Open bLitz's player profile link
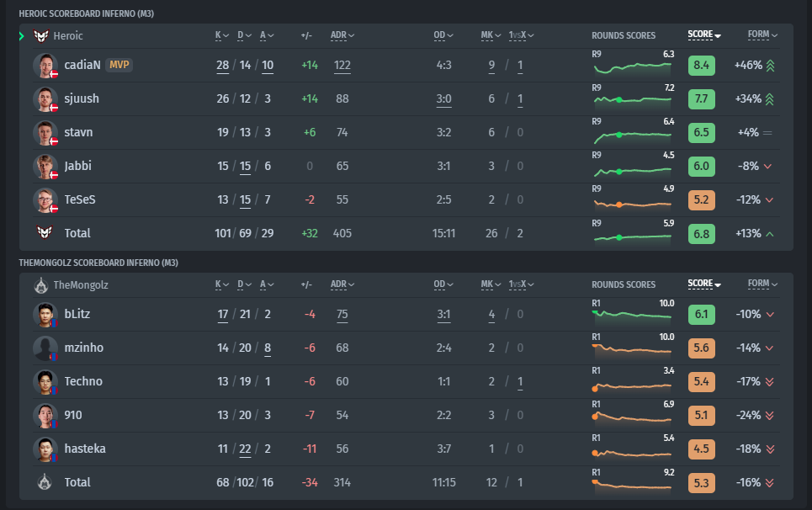812x510 pixels. [77, 314]
